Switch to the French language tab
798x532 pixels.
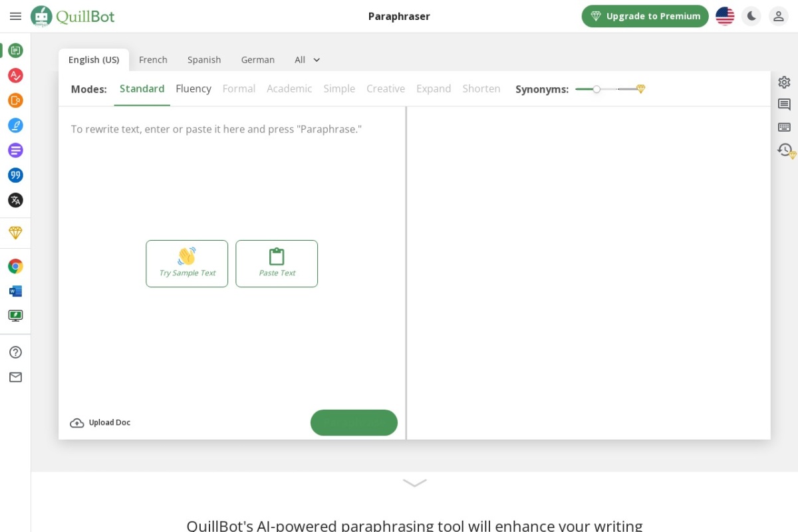click(153, 60)
